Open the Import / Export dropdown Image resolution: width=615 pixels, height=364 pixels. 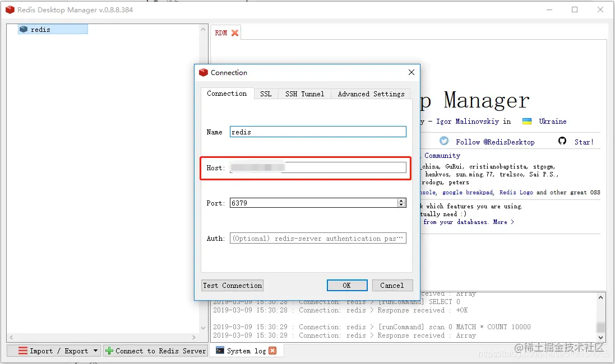55,351
